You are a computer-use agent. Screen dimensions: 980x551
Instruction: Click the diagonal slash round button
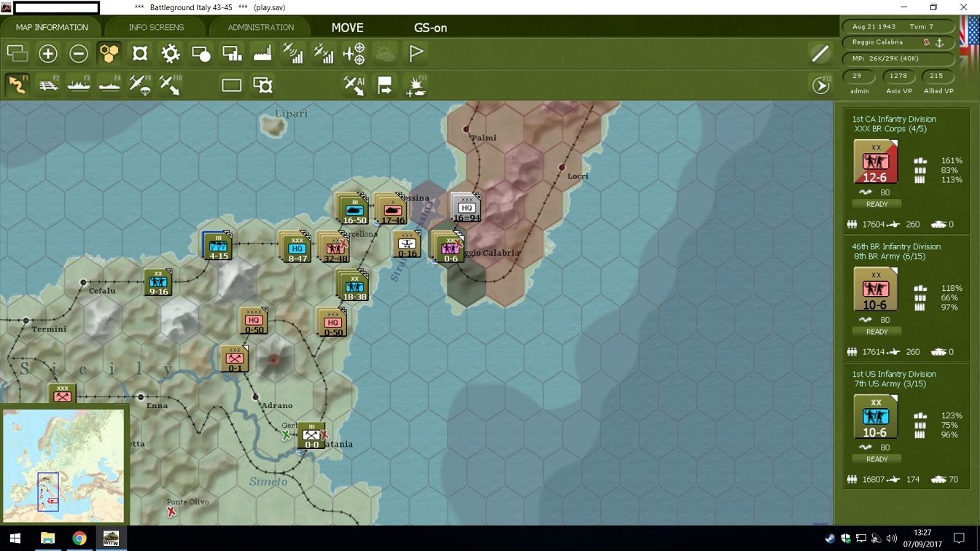[820, 53]
